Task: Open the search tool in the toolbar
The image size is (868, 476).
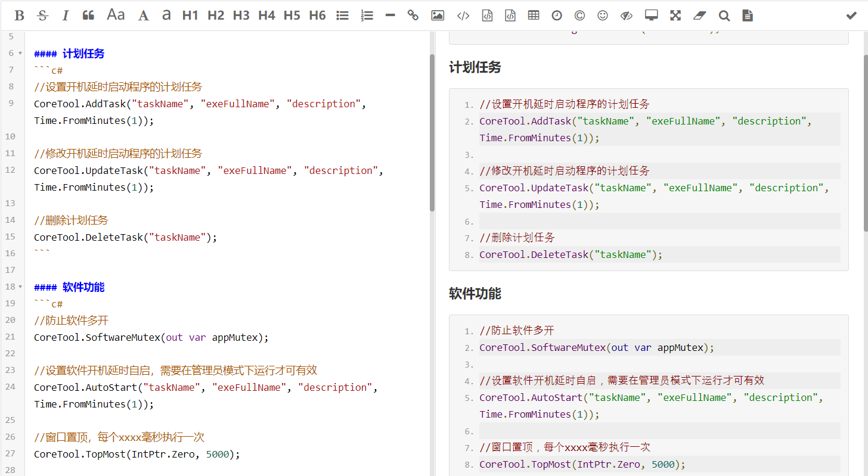Action: pyautogui.click(x=724, y=15)
